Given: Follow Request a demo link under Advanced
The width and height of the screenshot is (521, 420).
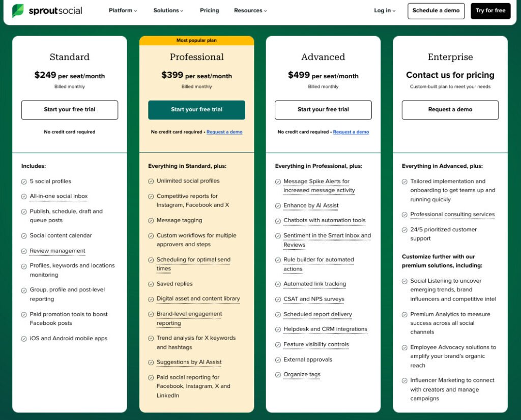Looking at the screenshot, I should (351, 132).
